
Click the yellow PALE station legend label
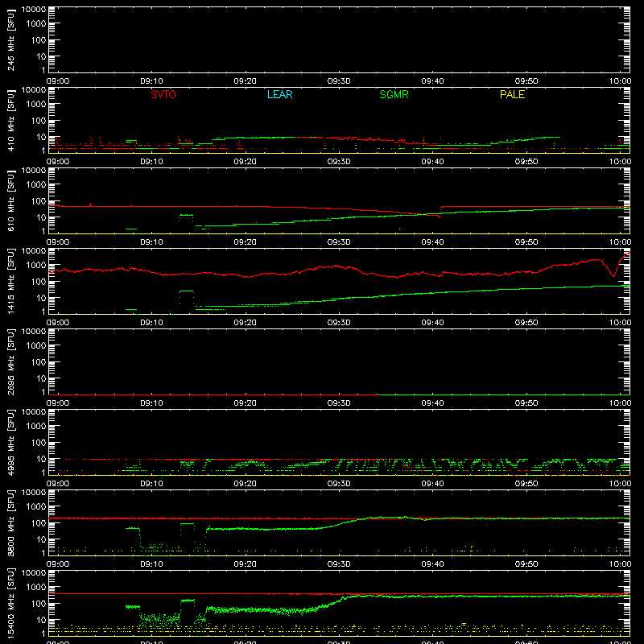pyautogui.click(x=512, y=94)
